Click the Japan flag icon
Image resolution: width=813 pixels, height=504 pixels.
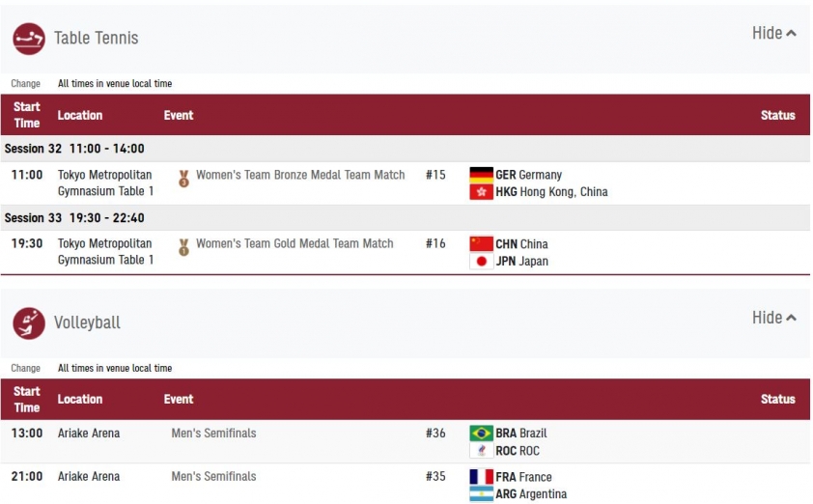481,261
